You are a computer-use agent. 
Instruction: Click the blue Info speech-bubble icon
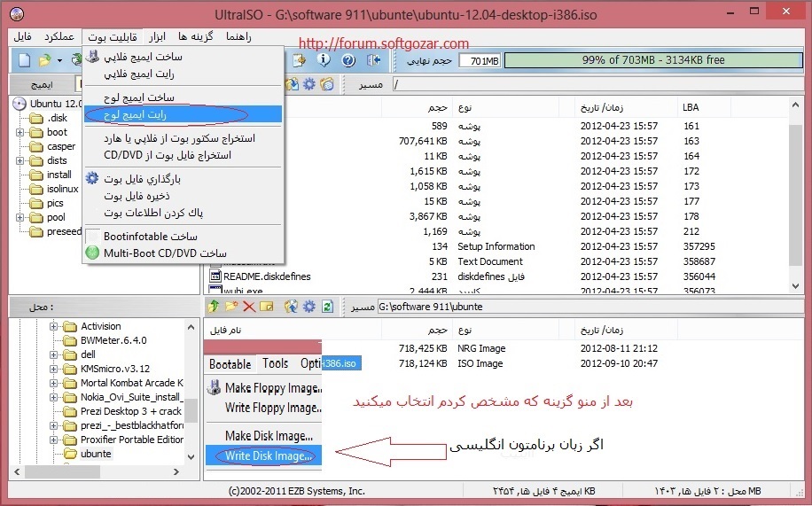point(324,60)
